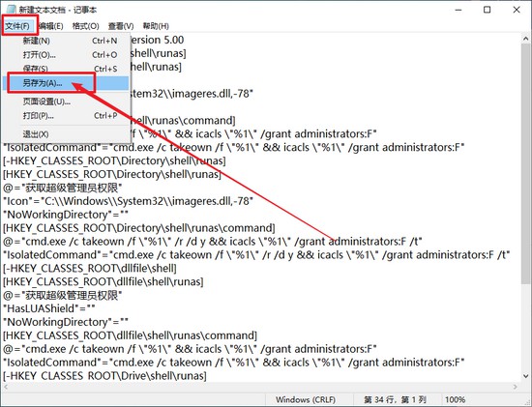Choose 退出(X) to exit Notepad
Image resolution: width=532 pixels, height=407 pixels.
(66, 134)
